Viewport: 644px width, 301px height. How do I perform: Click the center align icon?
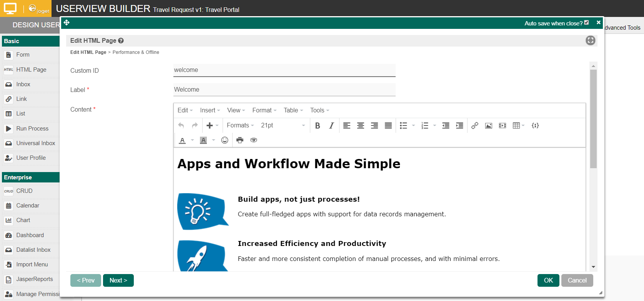(x=361, y=125)
